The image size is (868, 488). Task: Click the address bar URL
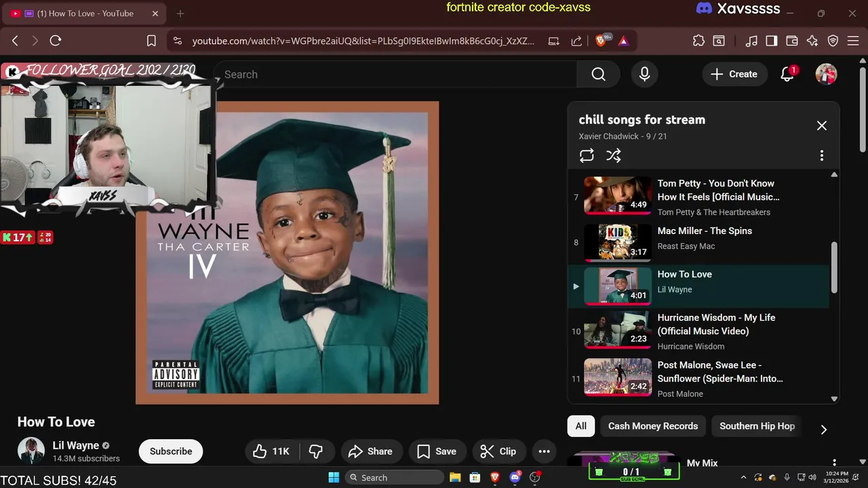click(363, 41)
